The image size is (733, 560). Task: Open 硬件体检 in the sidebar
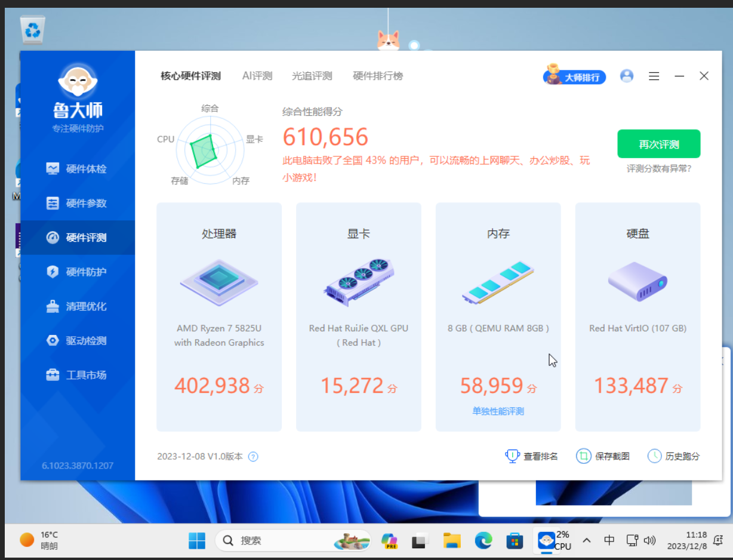78,169
